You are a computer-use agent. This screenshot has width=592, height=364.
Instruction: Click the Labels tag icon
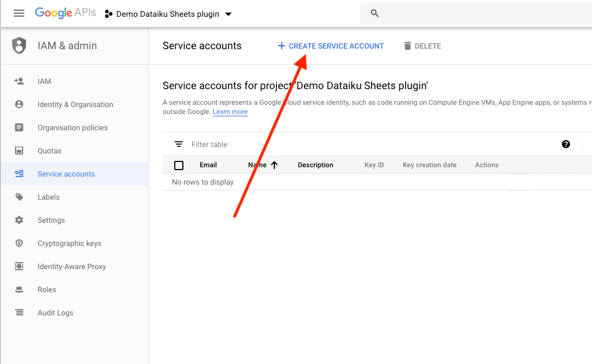19,197
